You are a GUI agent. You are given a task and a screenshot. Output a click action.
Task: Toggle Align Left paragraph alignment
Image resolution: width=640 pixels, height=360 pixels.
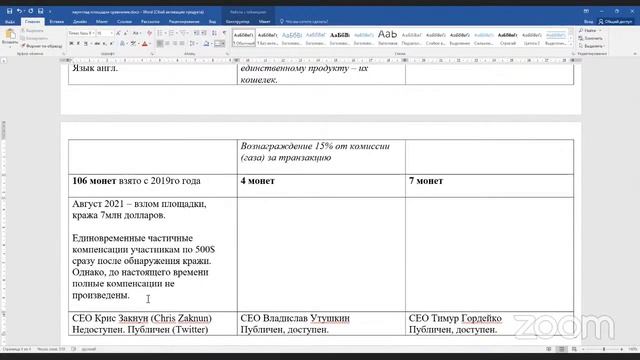160,43
